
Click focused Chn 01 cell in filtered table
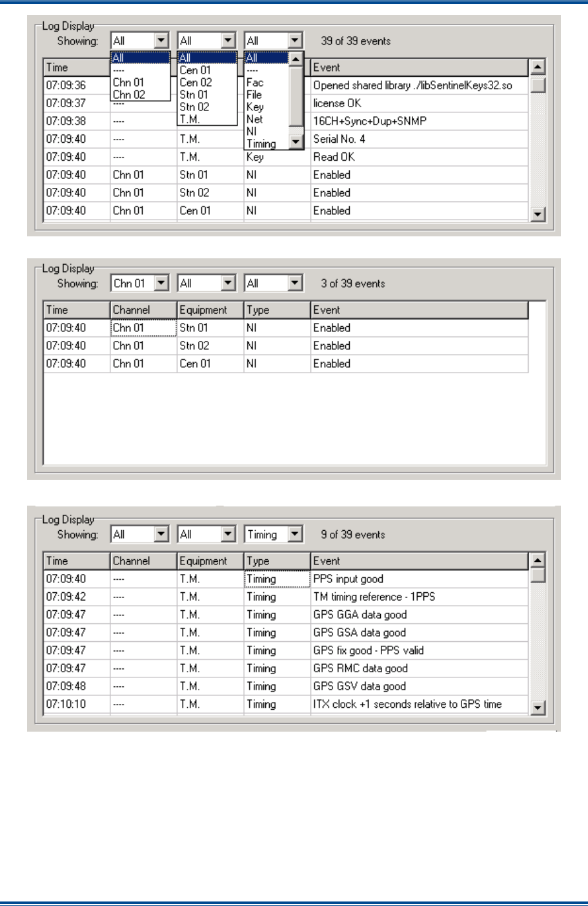(x=144, y=328)
